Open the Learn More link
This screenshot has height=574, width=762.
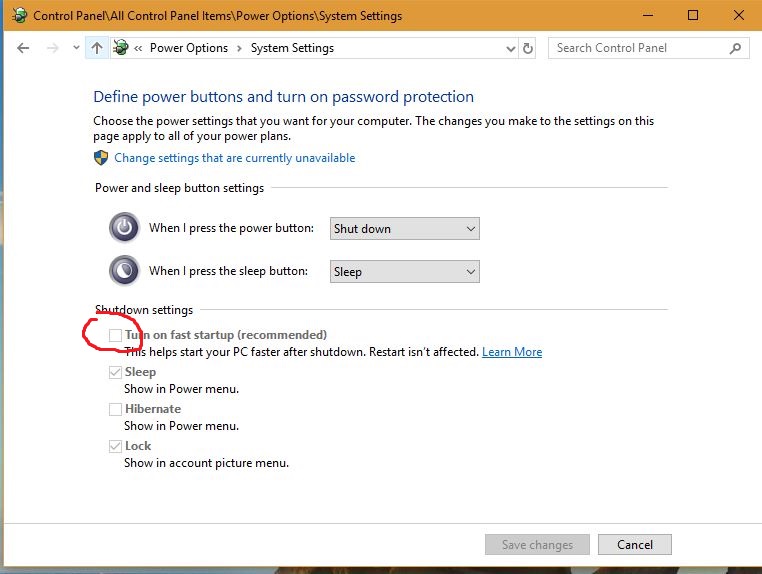512,352
